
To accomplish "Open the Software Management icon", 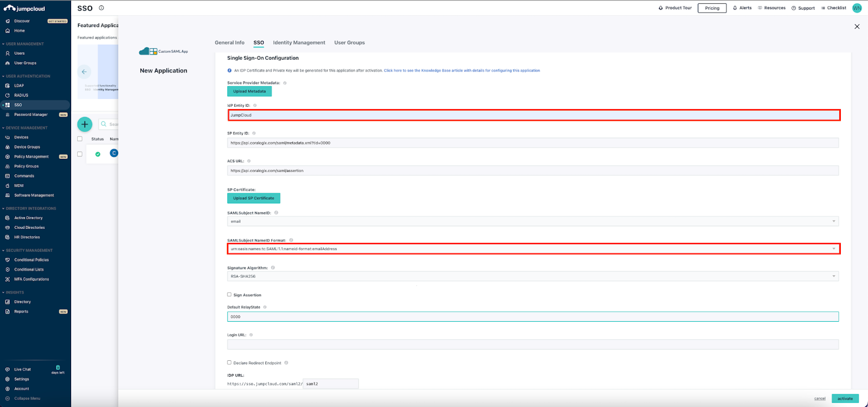I will click(8, 195).
